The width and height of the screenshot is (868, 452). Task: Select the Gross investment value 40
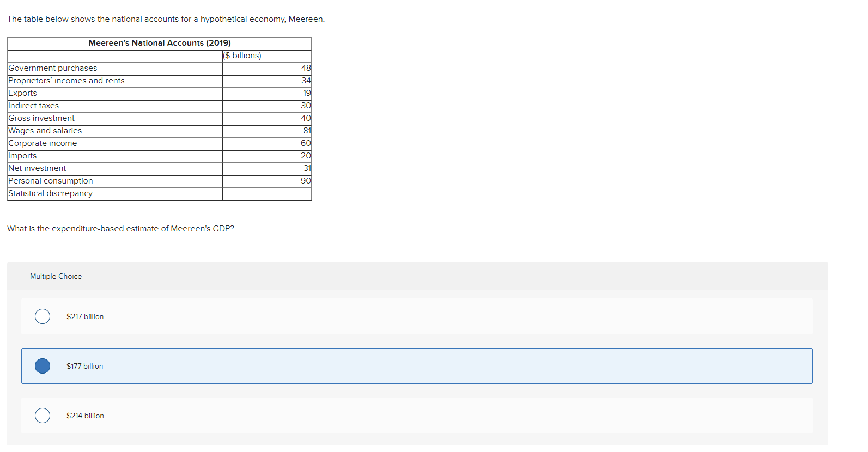pyautogui.click(x=306, y=118)
